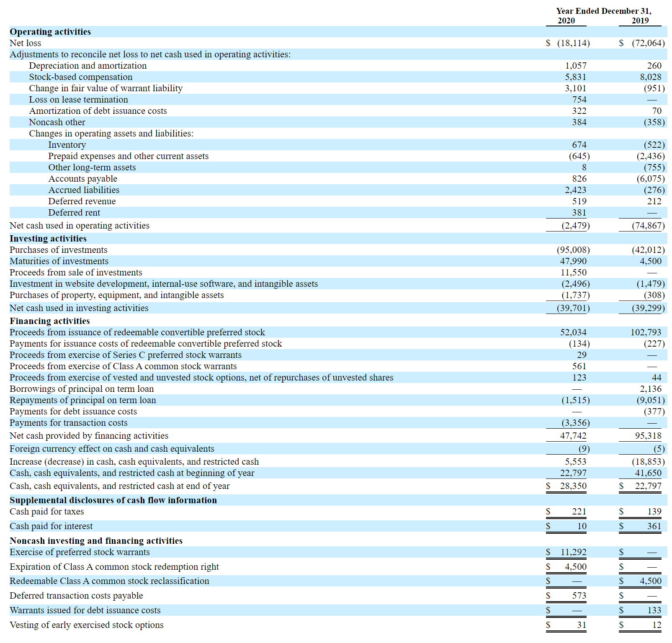The height and width of the screenshot is (643, 672).
Task: Click the 754 lease termination value
Action: coord(579,100)
